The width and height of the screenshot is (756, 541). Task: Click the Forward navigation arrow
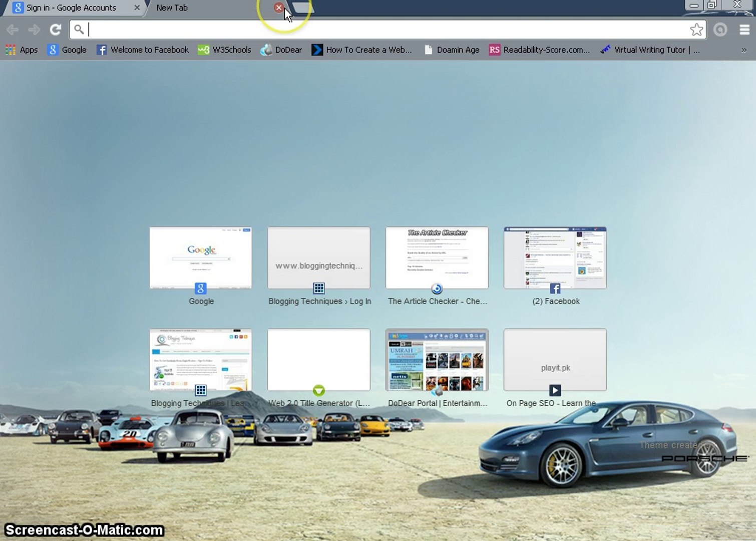[34, 30]
